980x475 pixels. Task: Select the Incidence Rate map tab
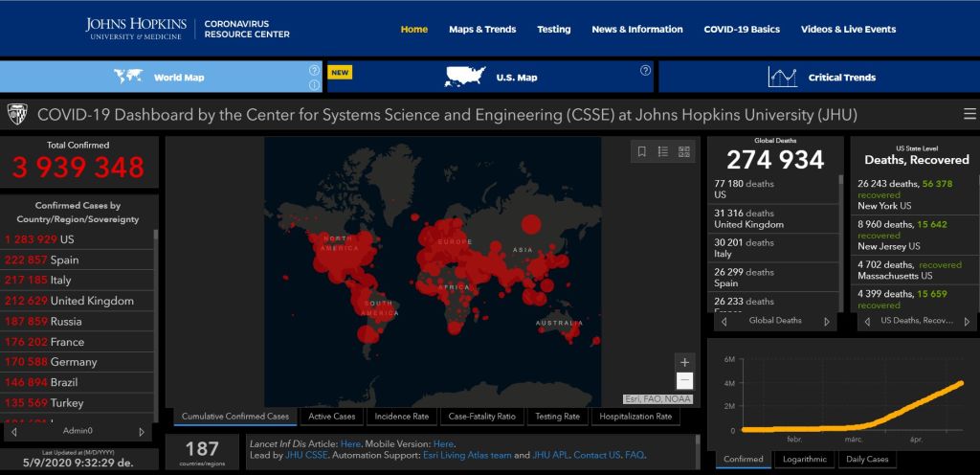pyautogui.click(x=402, y=417)
